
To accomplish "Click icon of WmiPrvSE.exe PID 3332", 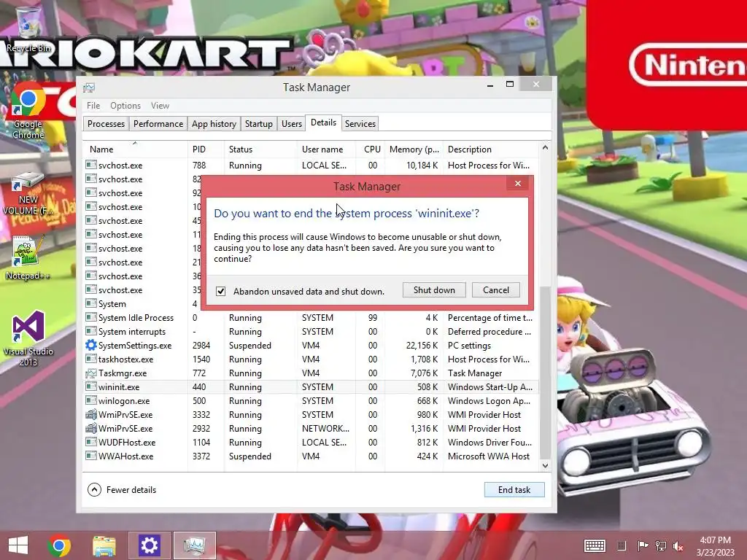I will 91,414.
